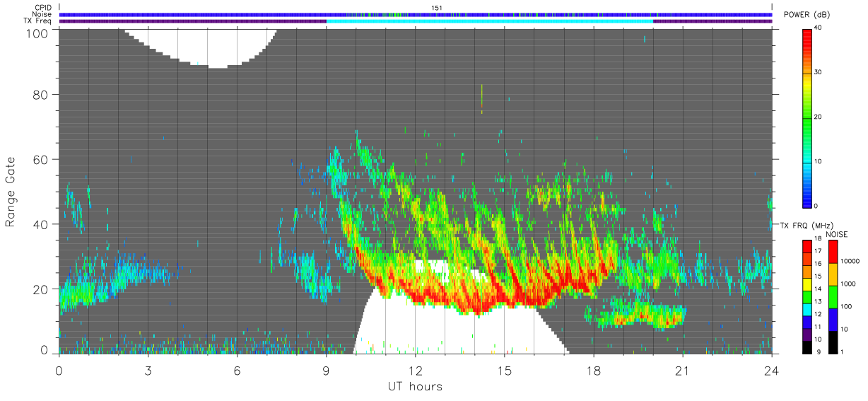
Task: Click the "80" label on the Range Gate axis
Action: [40, 95]
